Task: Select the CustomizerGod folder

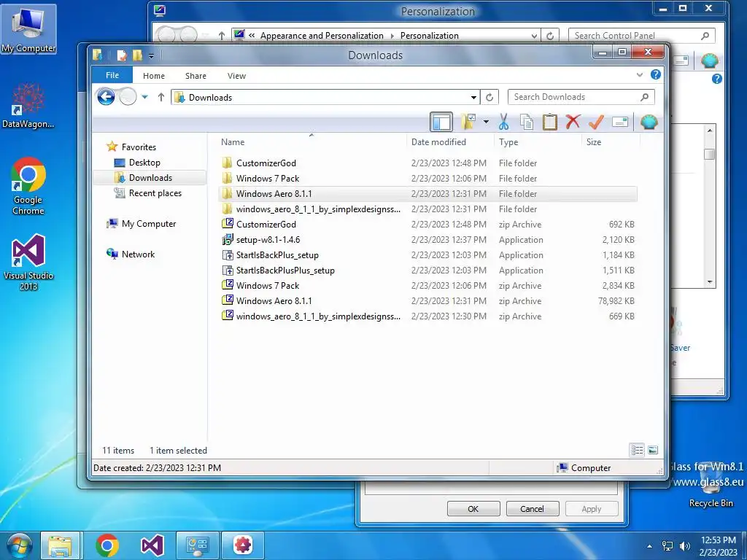Action: pyautogui.click(x=427, y=163)
